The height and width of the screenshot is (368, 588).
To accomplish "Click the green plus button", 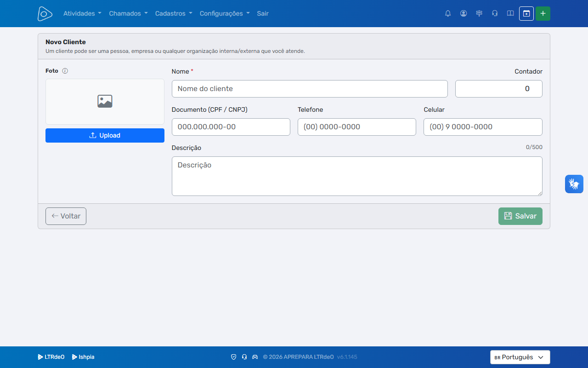I will pos(543,13).
